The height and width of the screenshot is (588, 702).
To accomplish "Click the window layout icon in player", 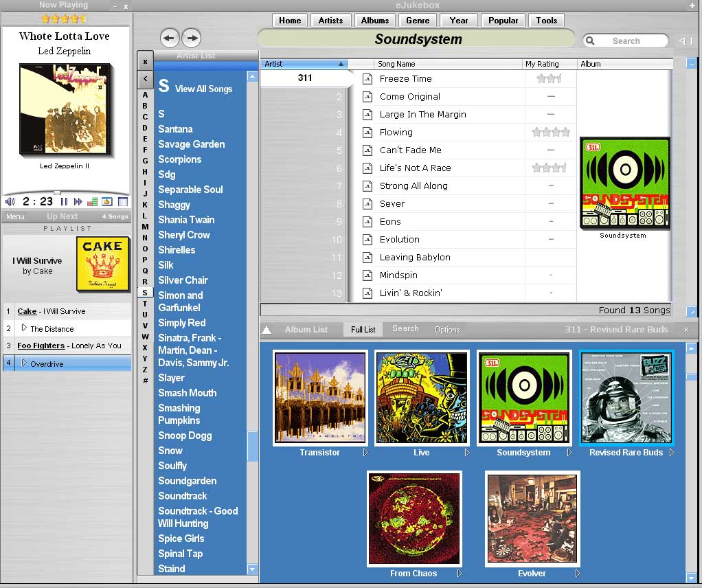I will point(123,201).
